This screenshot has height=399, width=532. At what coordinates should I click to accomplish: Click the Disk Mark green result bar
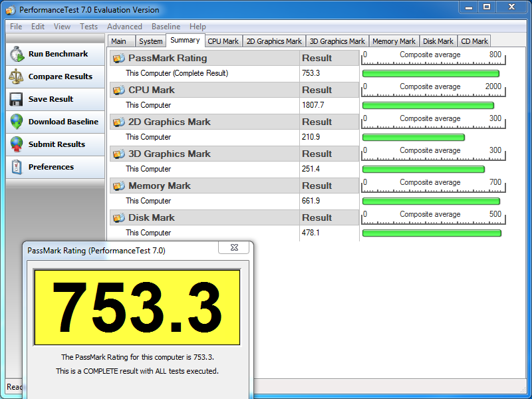(432, 233)
